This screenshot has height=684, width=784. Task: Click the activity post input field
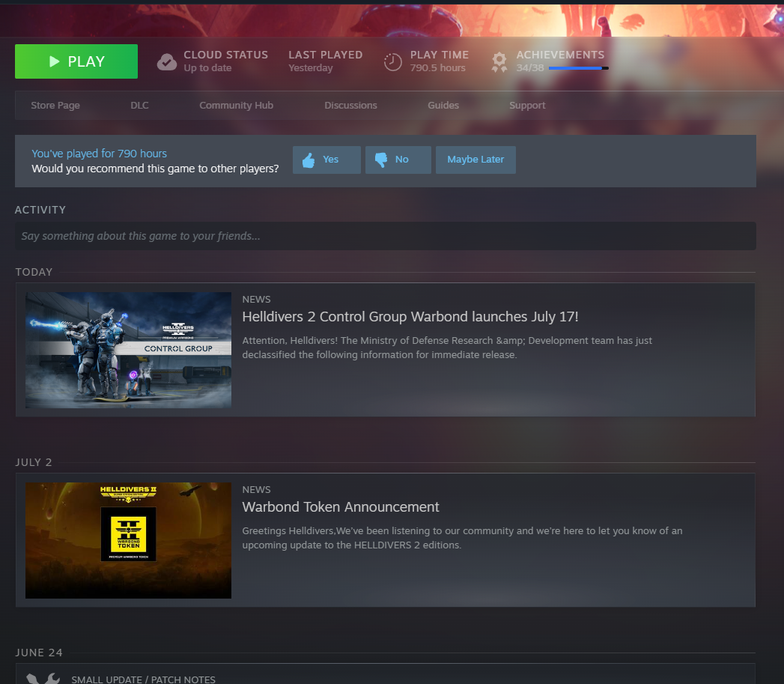coord(385,236)
